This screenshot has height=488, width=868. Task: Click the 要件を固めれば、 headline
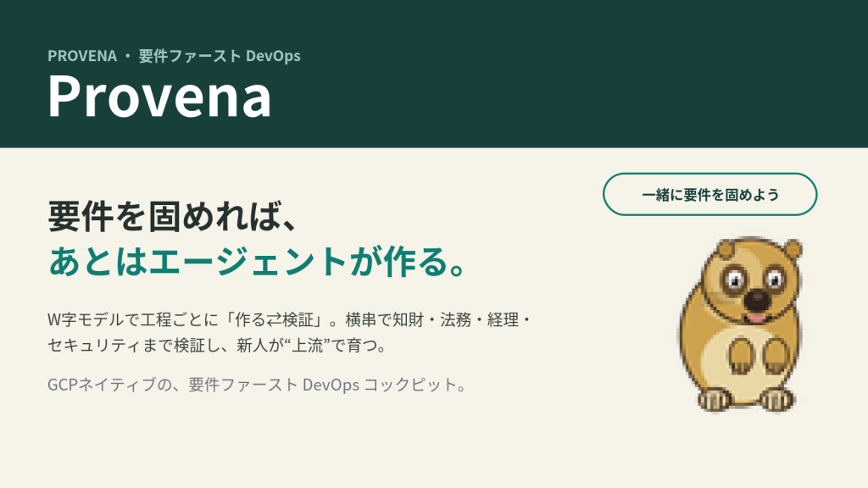173,216
